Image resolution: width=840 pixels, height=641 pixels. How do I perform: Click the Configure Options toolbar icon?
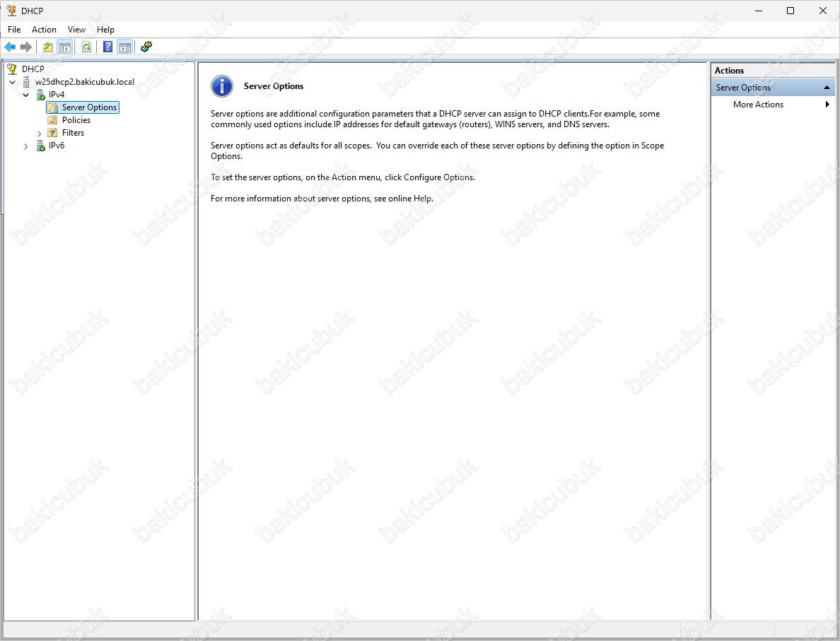tap(146, 47)
